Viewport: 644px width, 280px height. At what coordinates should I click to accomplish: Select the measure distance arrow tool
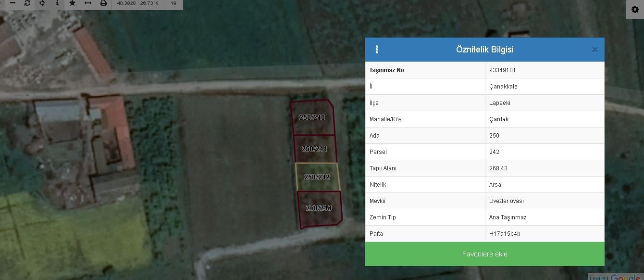pos(88,3)
